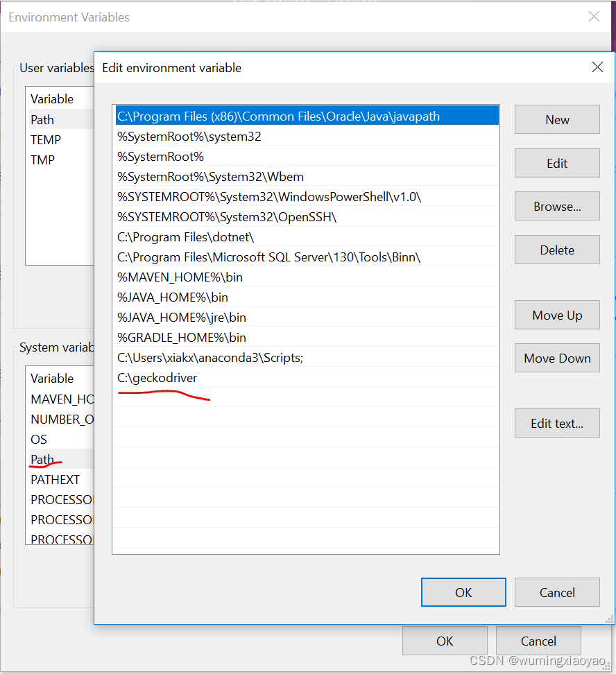Select PATHEXT system variable row
Image resolution: width=616 pixels, height=674 pixels.
tap(61, 479)
